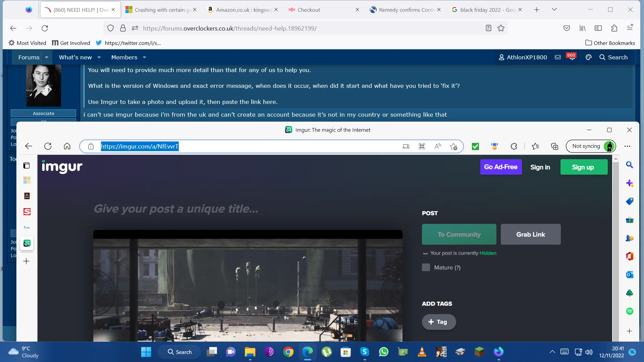This screenshot has width=644, height=362.
Task: Expand the What's new dropdown arrow
Action: click(x=99, y=57)
